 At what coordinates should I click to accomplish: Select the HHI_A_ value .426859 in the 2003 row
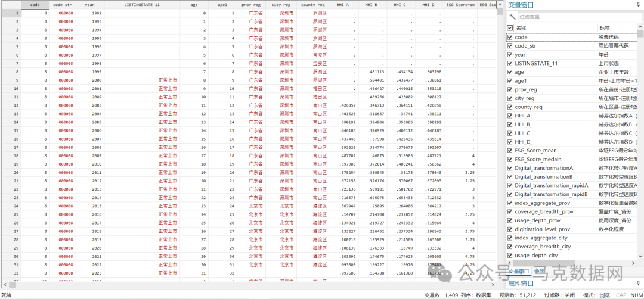[x=344, y=105]
